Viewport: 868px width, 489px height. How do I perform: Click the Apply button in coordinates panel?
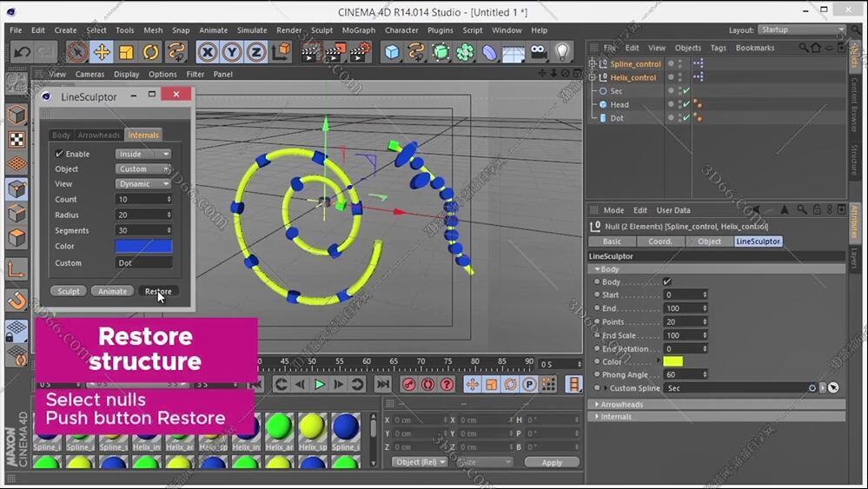(552, 463)
